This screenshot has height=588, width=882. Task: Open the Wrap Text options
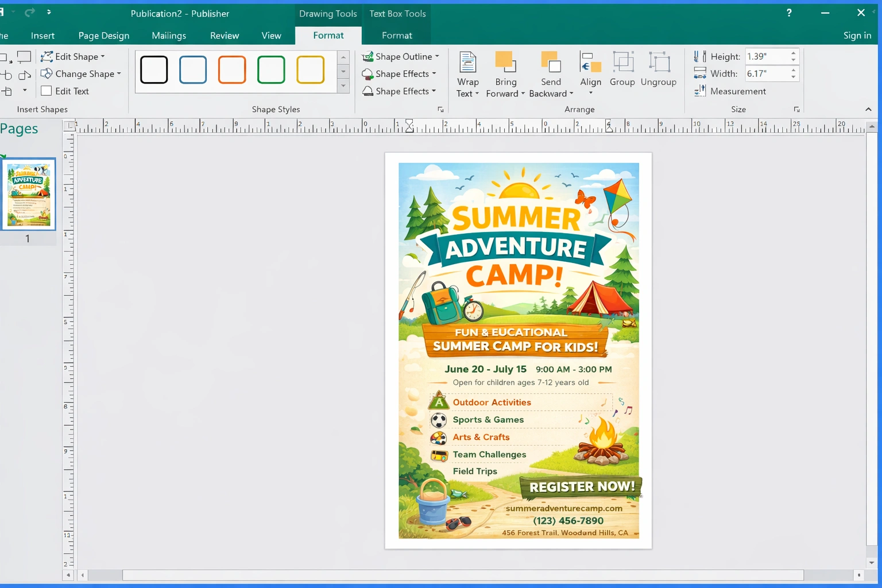coord(467,73)
